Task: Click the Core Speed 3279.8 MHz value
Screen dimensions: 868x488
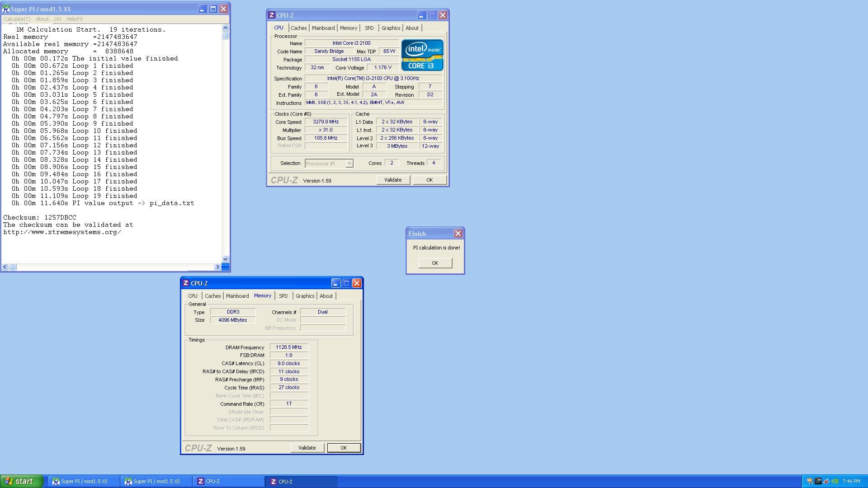Action: click(x=326, y=122)
